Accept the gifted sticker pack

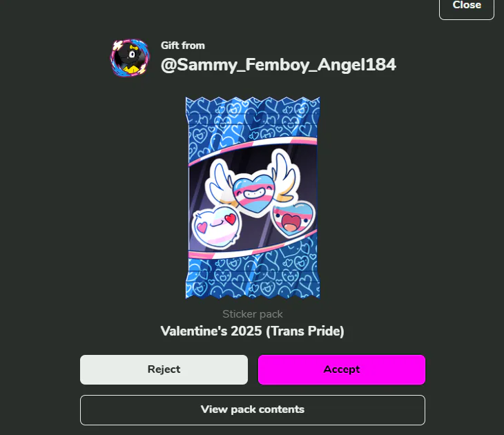click(341, 369)
